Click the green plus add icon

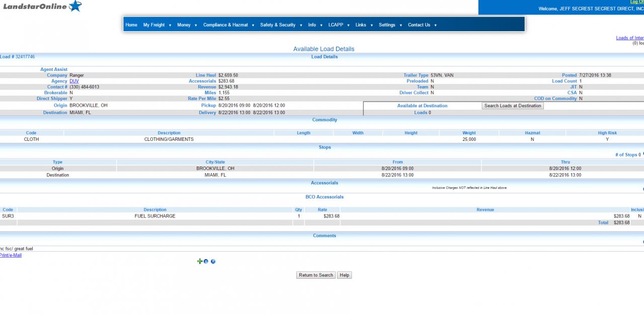tap(200, 261)
